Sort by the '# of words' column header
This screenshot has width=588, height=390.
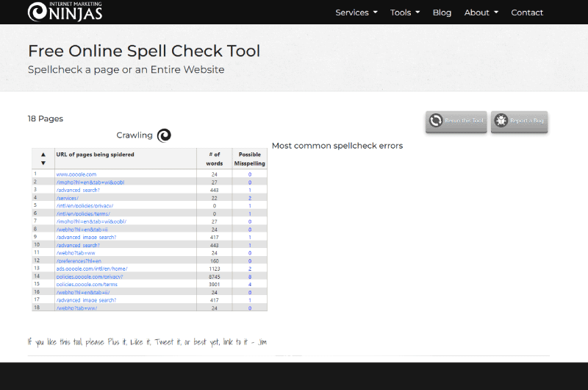pyautogui.click(x=215, y=158)
